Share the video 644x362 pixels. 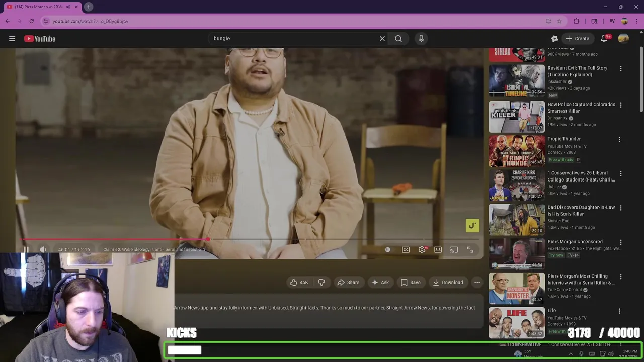pos(348,283)
